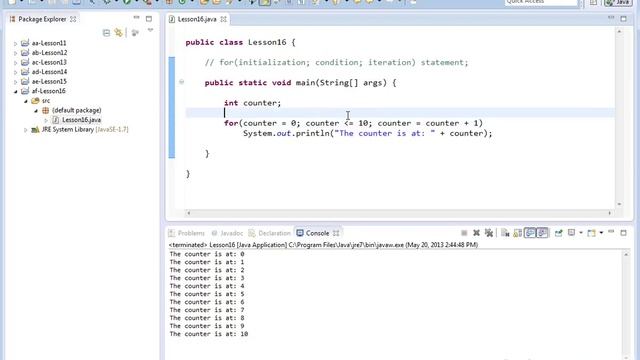
Task: Expand the ad-Lesson14 project
Action: (x=16, y=72)
